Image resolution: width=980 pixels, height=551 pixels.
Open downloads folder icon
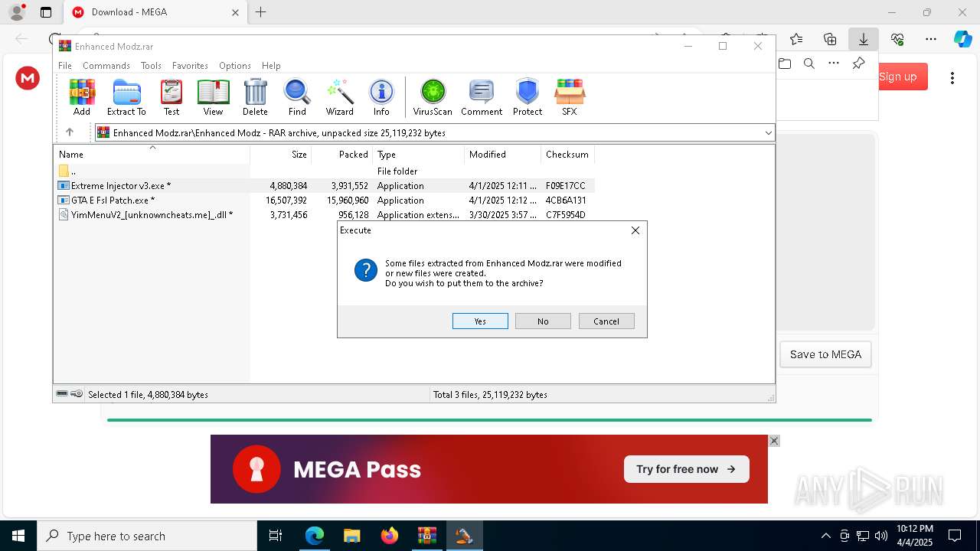(x=785, y=64)
